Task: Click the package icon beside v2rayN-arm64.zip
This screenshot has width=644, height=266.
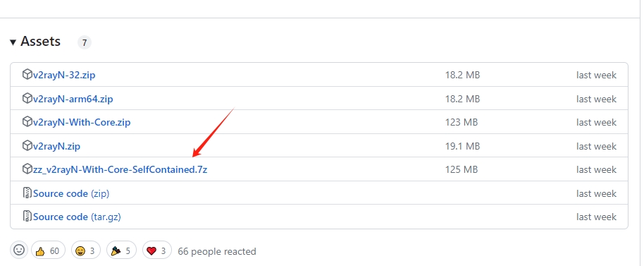Action: coord(27,99)
